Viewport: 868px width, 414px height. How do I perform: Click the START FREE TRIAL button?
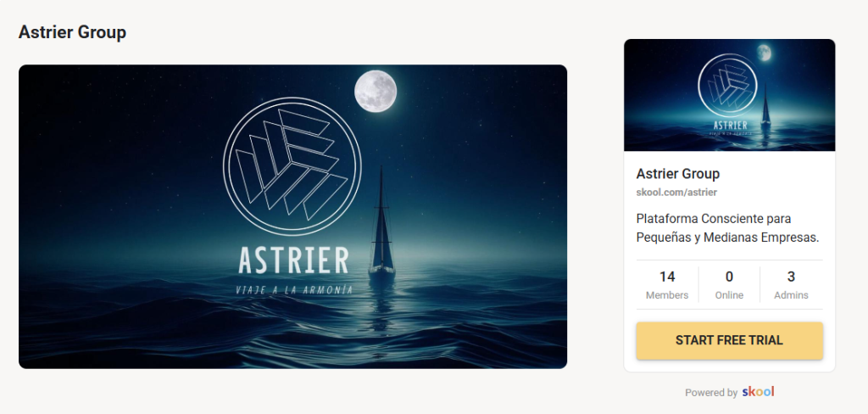click(x=729, y=340)
